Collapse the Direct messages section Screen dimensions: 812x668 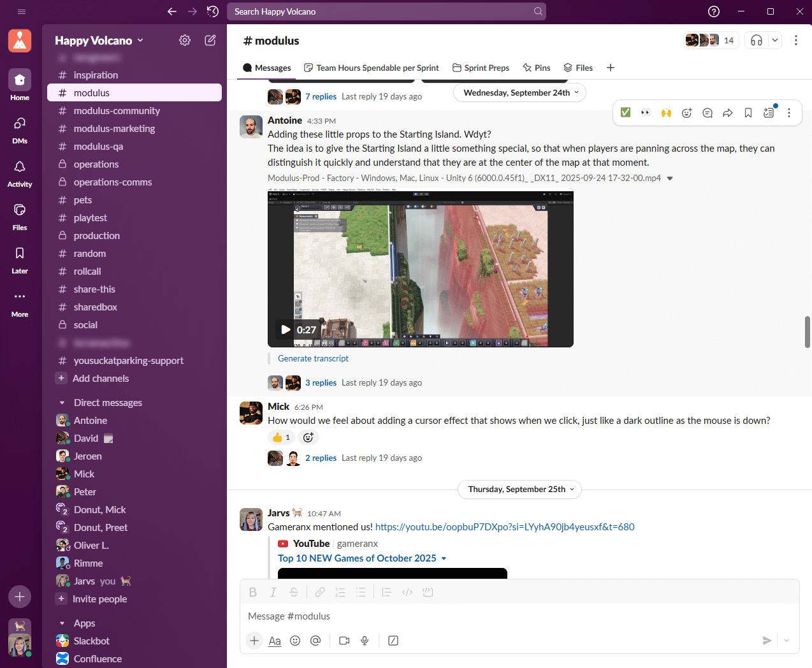(62, 403)
